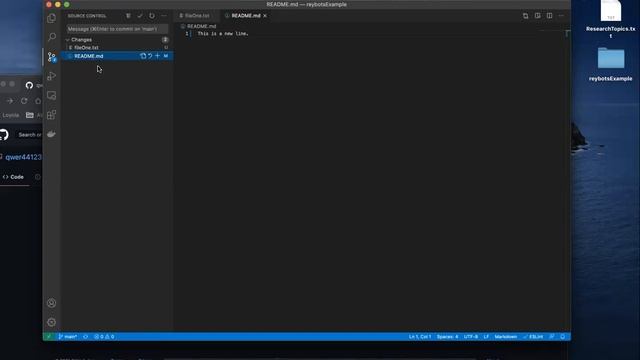Select fileOne.txt in Changes list
The image size is (640, 360).
pyautogui.click(x=117, y=48)
